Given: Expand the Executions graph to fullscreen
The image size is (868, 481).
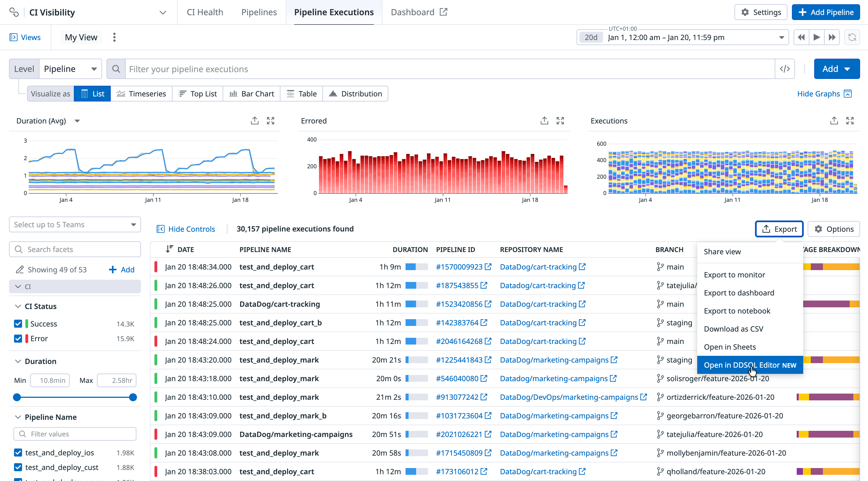Looking at the screenshot, I should pos(849,121).
